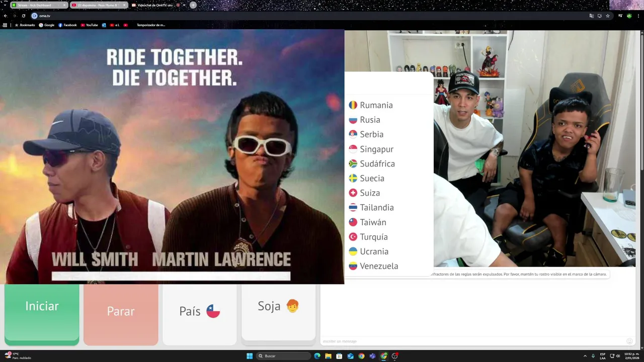Open the clock showing 10:32 p. m.
Image resolution: width=644 pixels, height=362 pixels.
631,356
